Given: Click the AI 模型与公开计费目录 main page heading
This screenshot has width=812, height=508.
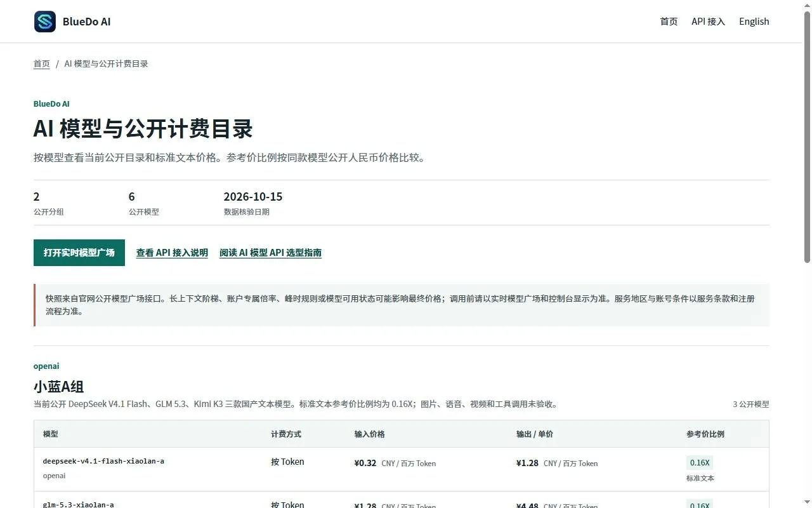Looking at the screenshot, I should 143,129.
